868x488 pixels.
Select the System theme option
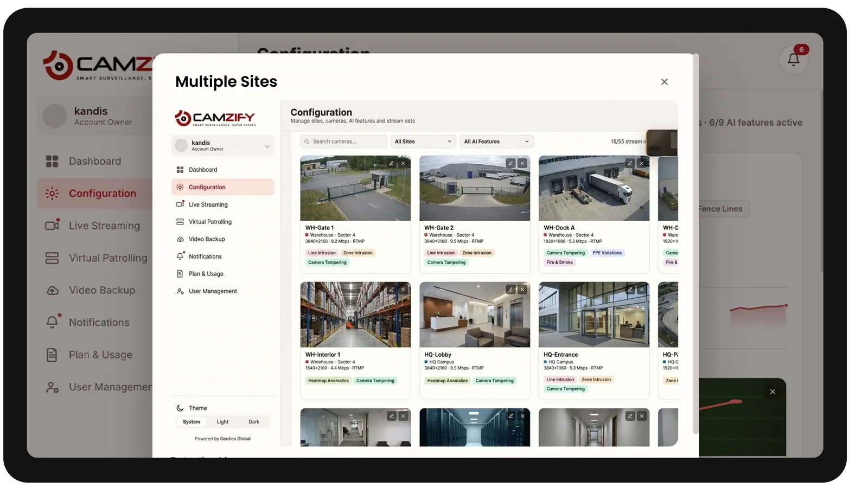(x=192, y=422)
